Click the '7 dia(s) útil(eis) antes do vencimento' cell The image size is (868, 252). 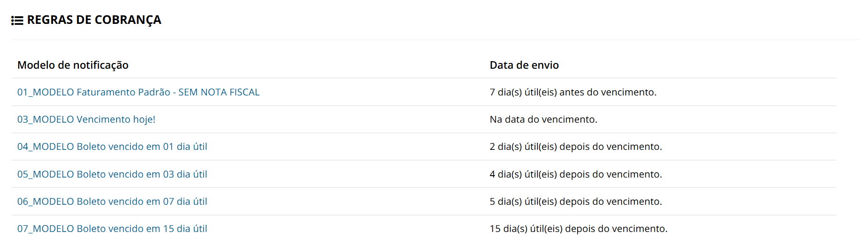(x=573, y=92)
